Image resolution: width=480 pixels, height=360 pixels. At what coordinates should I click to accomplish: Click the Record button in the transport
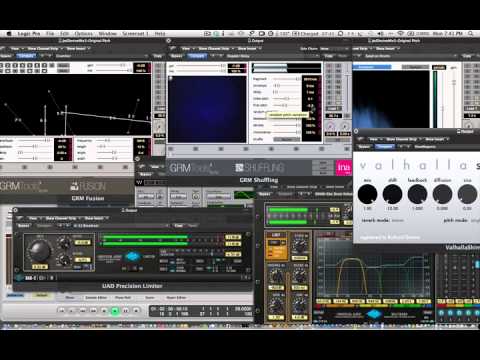tap(136, 311)
